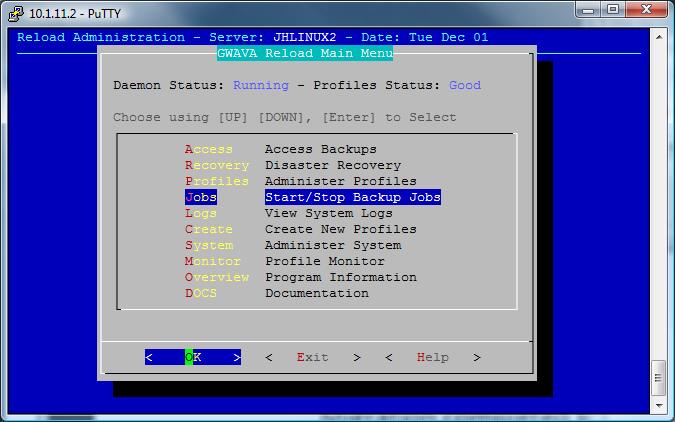Click the date 'Tue Dec 01' in header
This screenshot has height=422, width=675.
(x=449, y=37)
